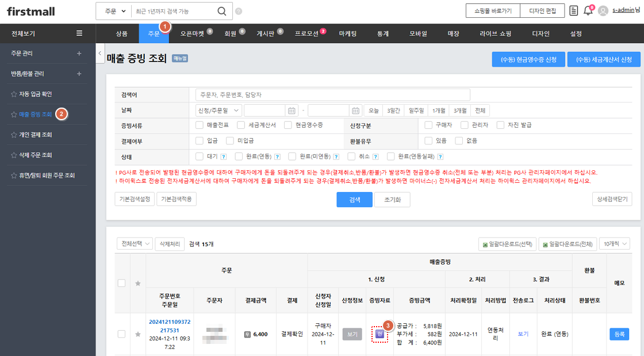Check the 매출전표 checkbox

pyautogui.click(x=200, y=125)
